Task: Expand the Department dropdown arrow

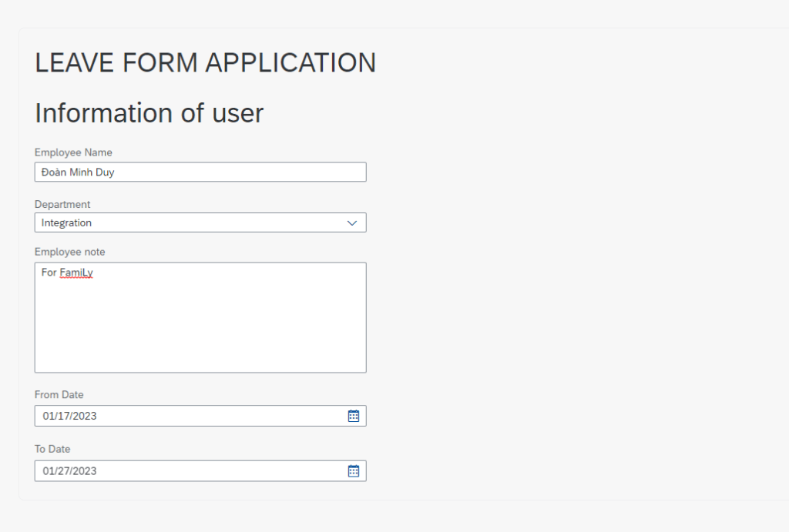Action: 352,223
